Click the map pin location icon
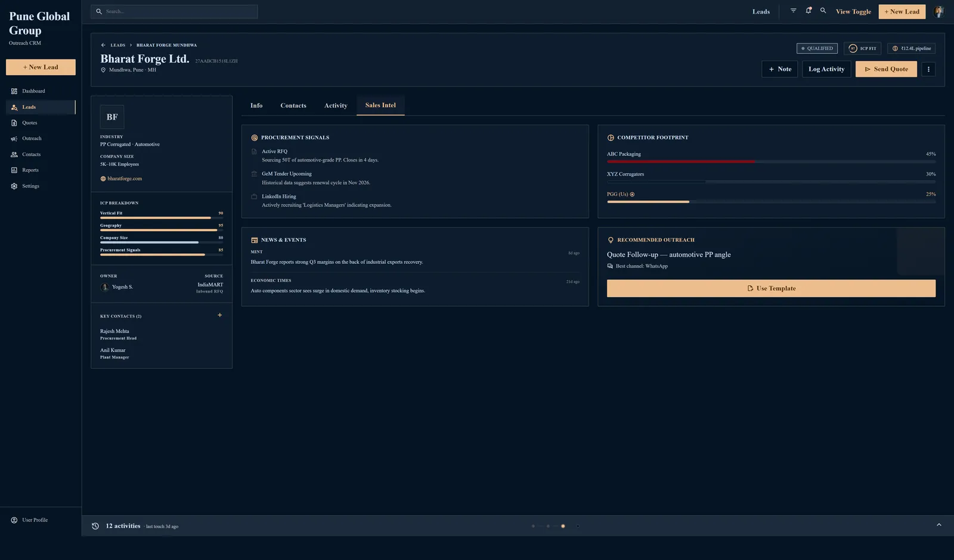 click(x=103, y=70)
